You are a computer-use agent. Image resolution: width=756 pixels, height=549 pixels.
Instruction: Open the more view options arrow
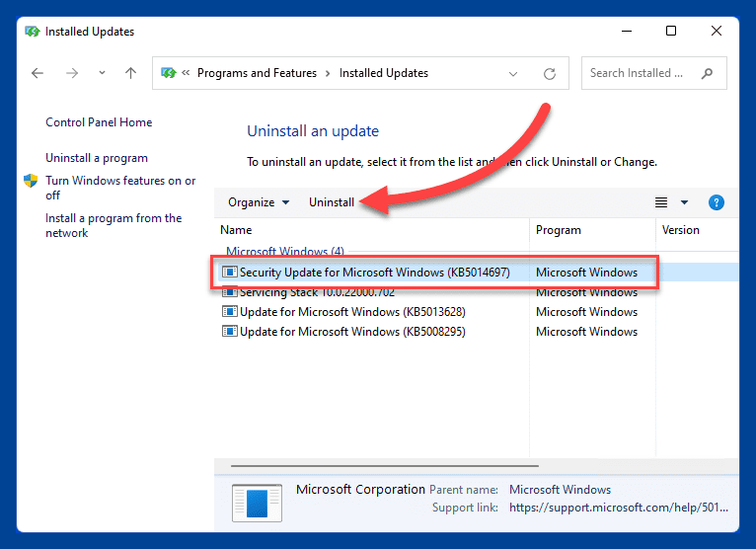(684, 202)
